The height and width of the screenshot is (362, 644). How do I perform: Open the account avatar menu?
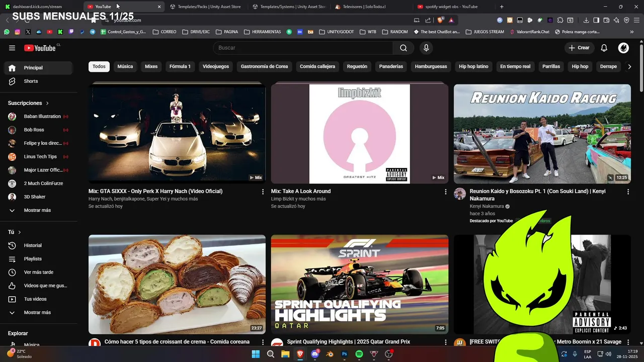click(x=623, y=48)
